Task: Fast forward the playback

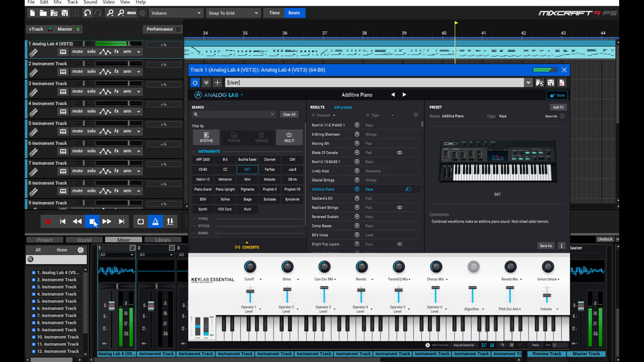Action: (x=107, y=222)
